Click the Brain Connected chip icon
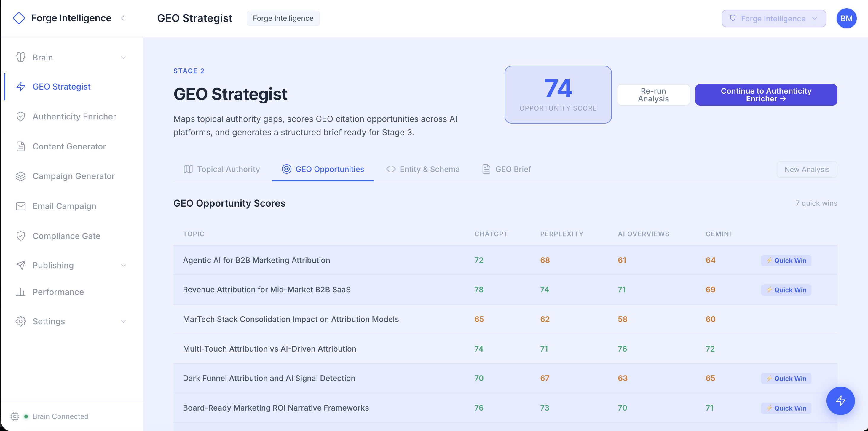 point(15,416)
